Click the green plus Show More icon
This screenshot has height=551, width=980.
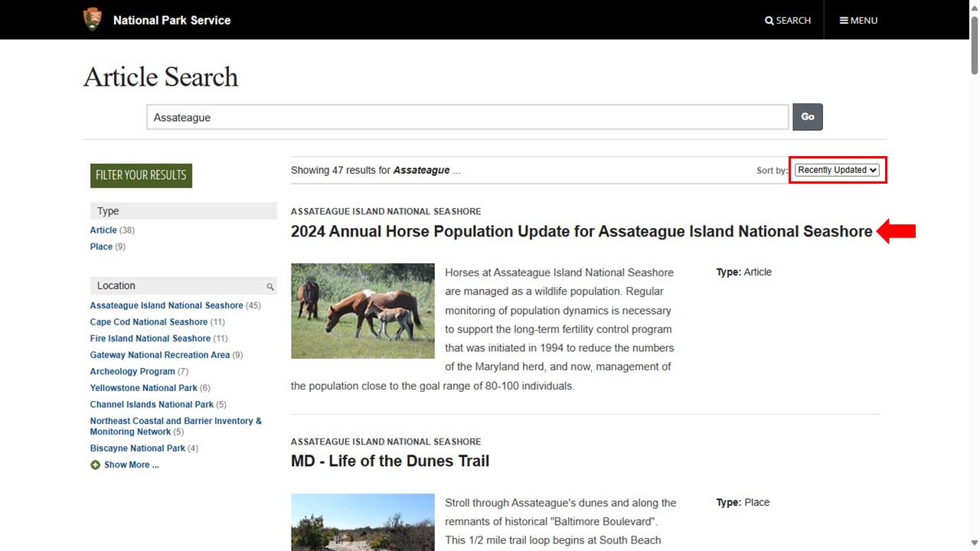pyautogui.click(x=95, y=465)
